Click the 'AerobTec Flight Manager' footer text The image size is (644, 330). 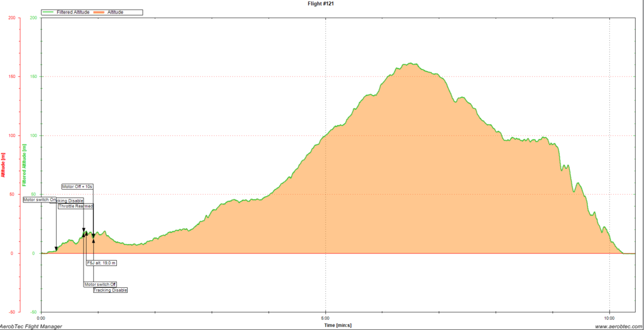[x=31, y=326]
